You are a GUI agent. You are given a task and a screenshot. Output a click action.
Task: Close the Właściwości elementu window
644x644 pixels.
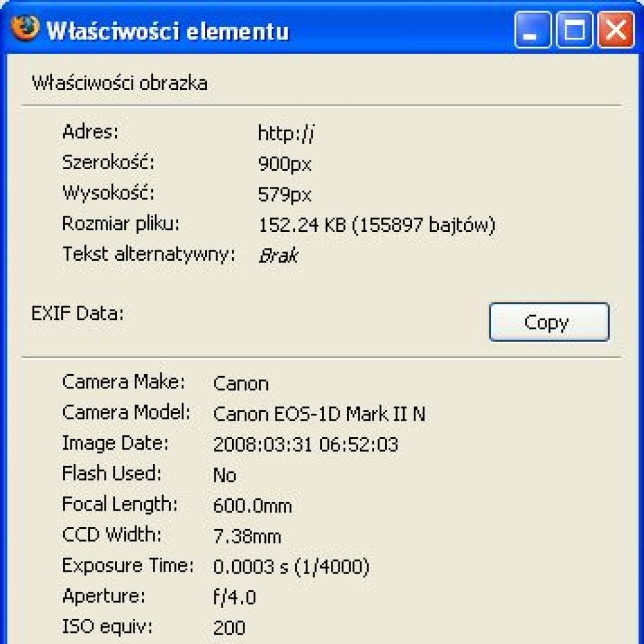pyautogui.click(x=616, y=30)
